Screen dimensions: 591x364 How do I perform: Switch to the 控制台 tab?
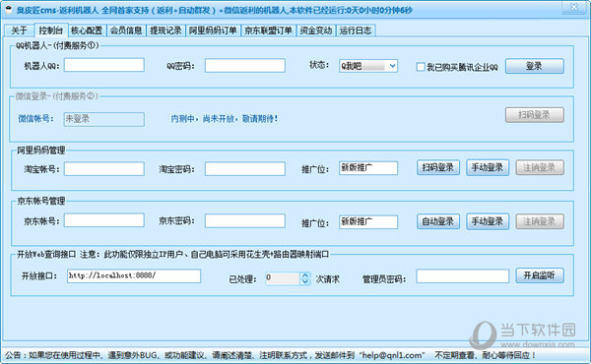pyautogui.click(x=51, y=30)
